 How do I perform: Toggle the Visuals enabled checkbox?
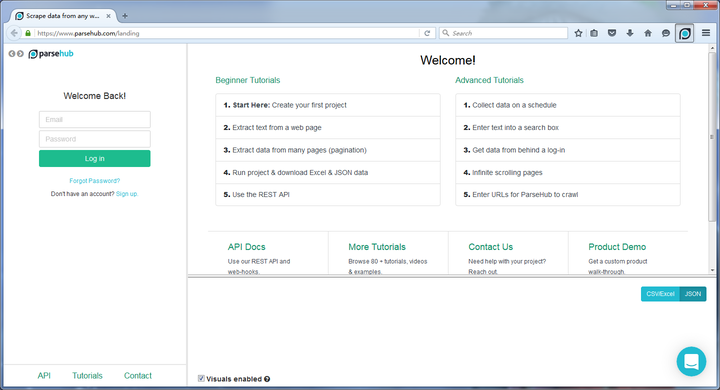(x=201, y=379)
